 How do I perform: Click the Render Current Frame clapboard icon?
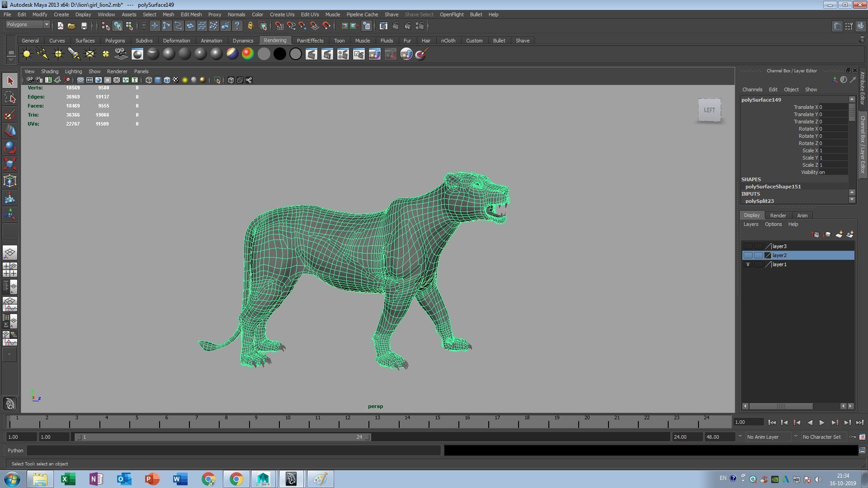[311, 54]
